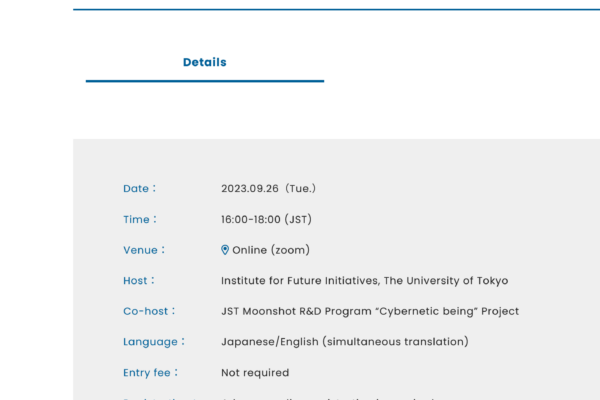
Task: Click the blue underline beneath Details tab
Action: (205, 81)
